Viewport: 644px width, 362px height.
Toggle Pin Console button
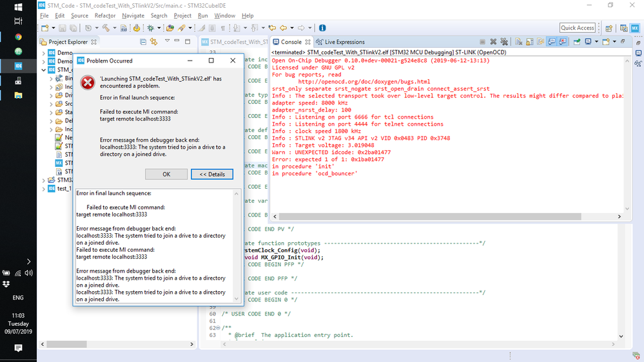click(x=577, y=42)
